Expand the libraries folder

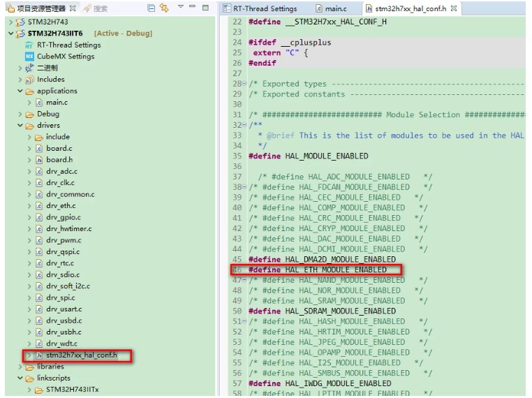(x=20, y=367)
